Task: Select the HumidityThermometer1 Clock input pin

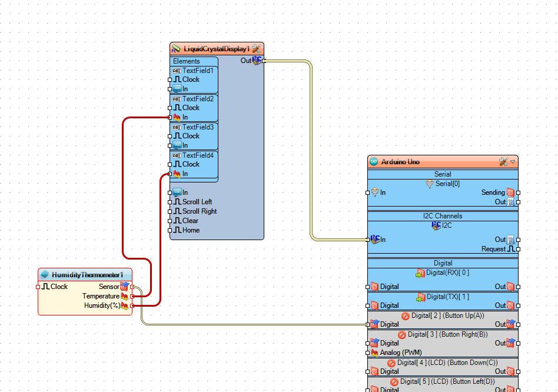Action: [x=45, y=287]
